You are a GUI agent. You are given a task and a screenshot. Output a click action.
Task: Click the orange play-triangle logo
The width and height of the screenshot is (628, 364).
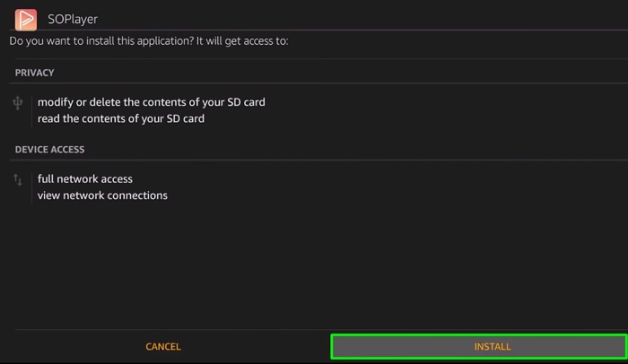click(x=26, y=20)
